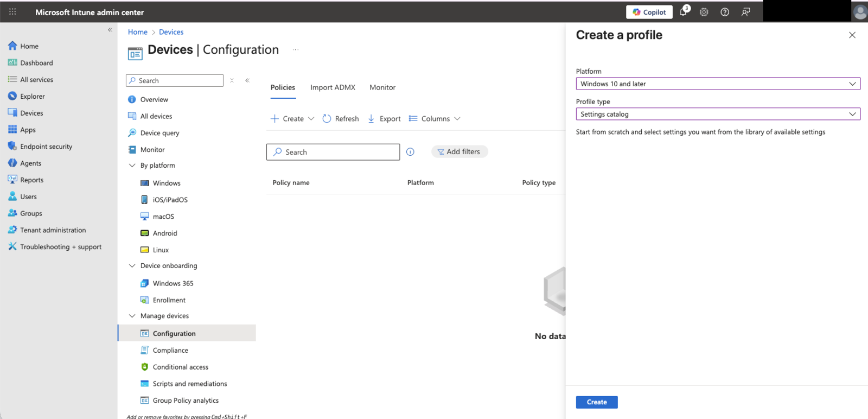The height and width of the screenshot is (419, 868).
Task: Click the Devices menu search field
Action: (x=175, y=80)
